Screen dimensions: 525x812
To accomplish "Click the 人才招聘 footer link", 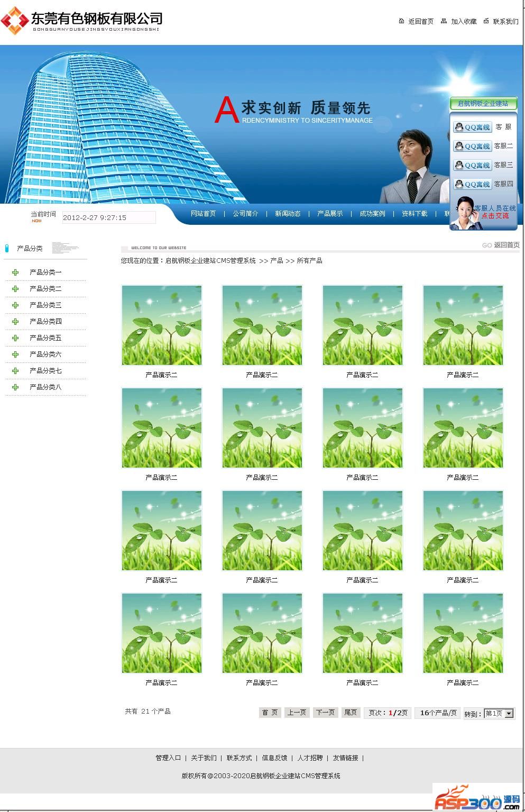I will click(310, 758).
